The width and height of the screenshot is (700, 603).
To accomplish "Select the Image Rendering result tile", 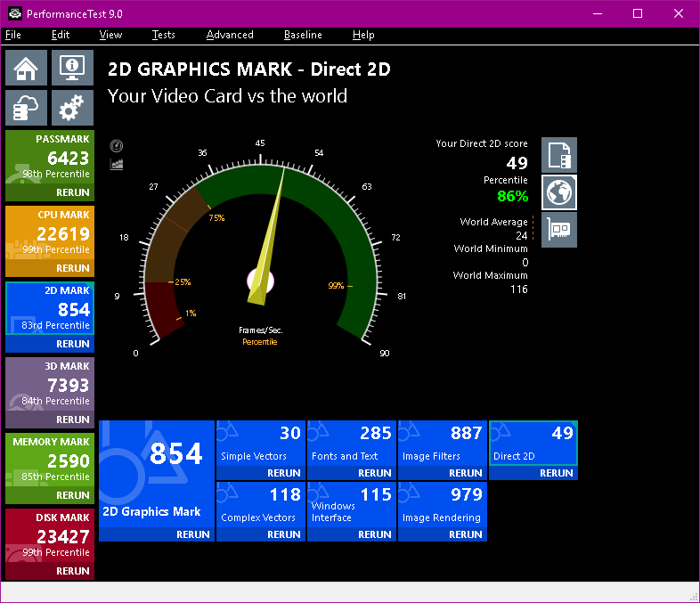I will coord(443,505).
